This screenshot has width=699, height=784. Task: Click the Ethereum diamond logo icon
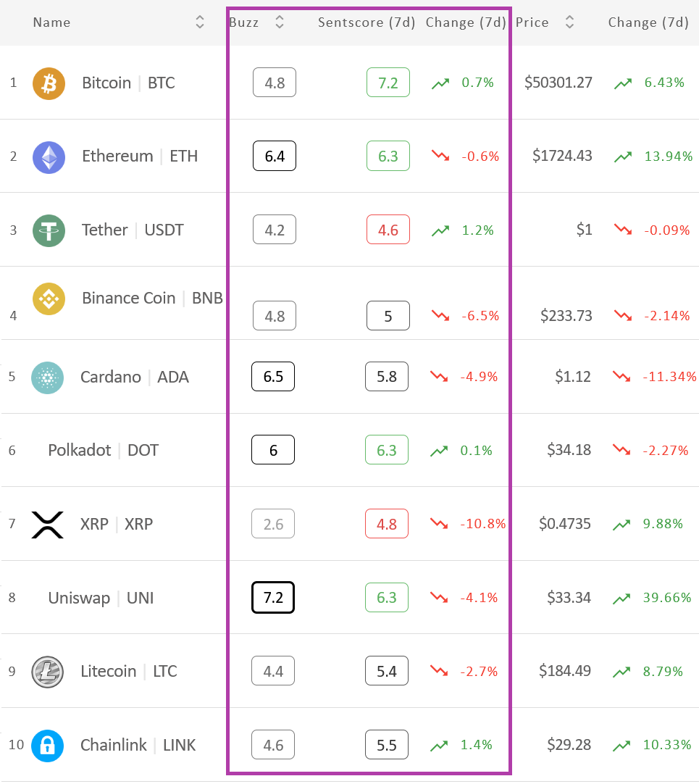49,157
